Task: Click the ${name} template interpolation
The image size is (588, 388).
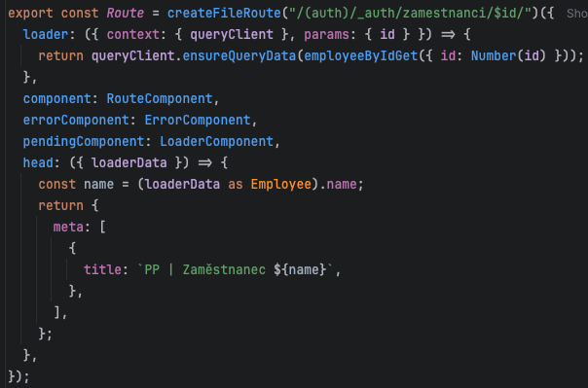Action: 300,269
